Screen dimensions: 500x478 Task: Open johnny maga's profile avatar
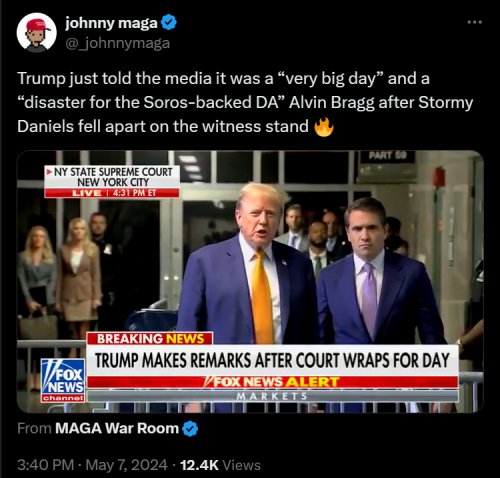point(36,33)
